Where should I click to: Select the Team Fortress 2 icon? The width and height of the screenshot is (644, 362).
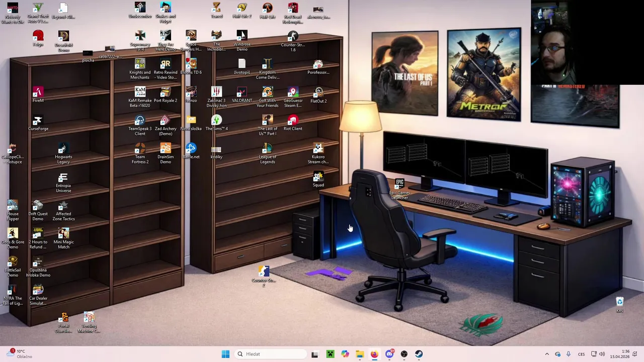[x=140, y=153]
